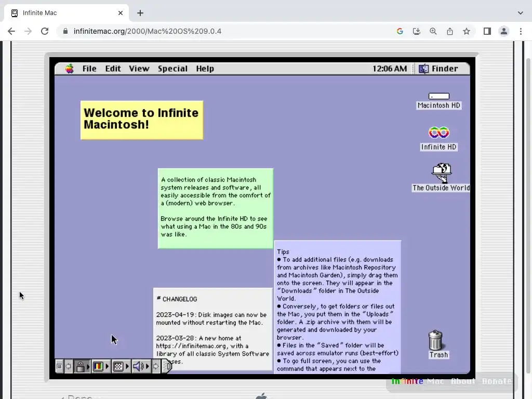The image size is (532, 399).
Task: Click the install app icon
Action: pos(417,31)
